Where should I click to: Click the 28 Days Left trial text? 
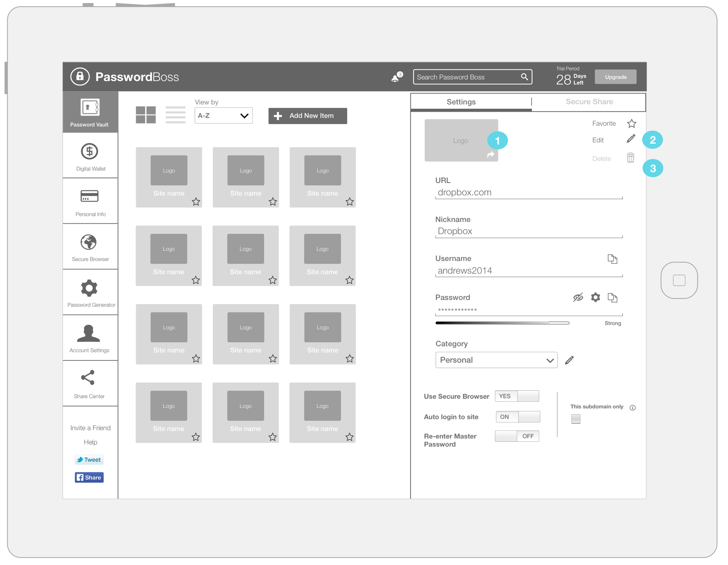(571, 79)
